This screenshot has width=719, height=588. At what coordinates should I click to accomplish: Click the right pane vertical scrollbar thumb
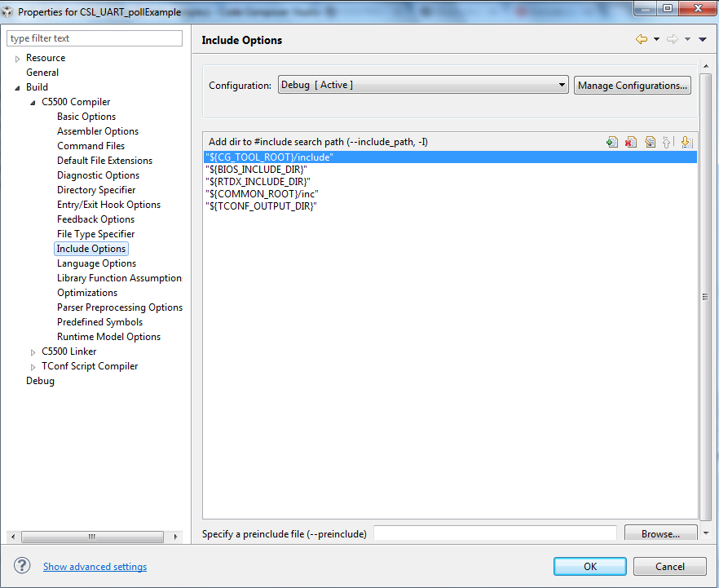[x=705, y=297]
